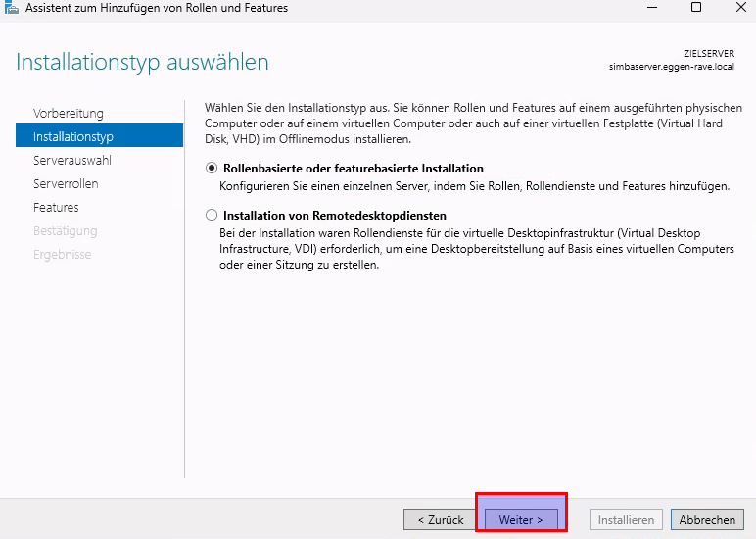
Task: Go to the Vorbereitung step in the sidebar
Action: pyautogui.click(x=68, y=113)
